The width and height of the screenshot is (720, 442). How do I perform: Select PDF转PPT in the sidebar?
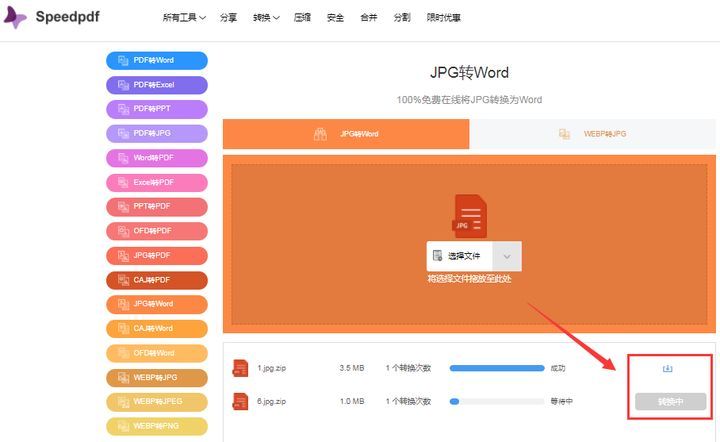tap(157, 109)
